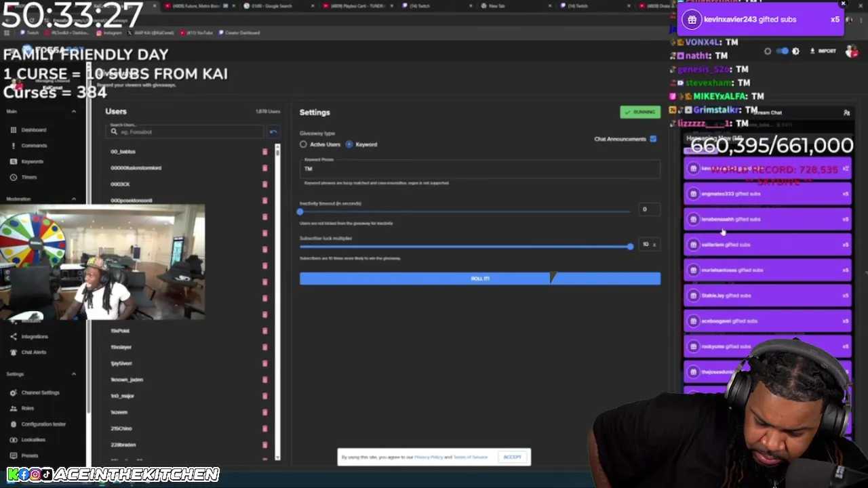Image resolution: width=868 pixels, height=488 pixels.
Task: Open Chat Alerts in the sidebar
Action: (28, 352)
